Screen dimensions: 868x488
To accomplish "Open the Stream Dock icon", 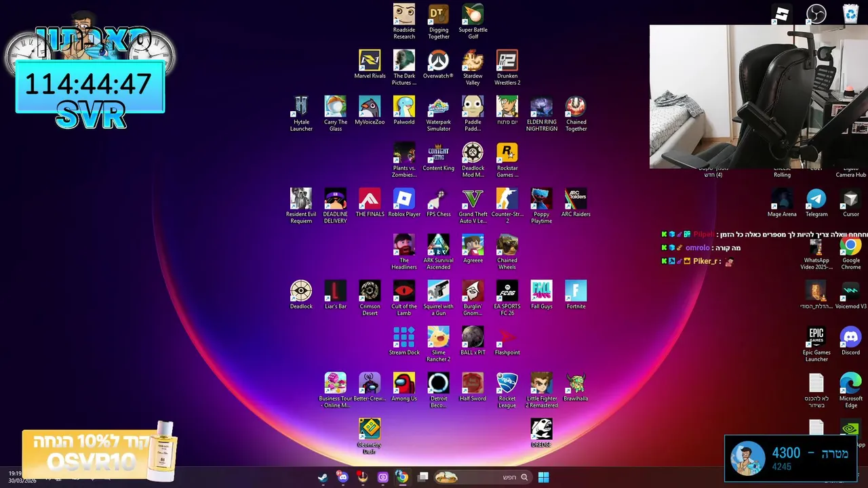I will tap(404, 337).
